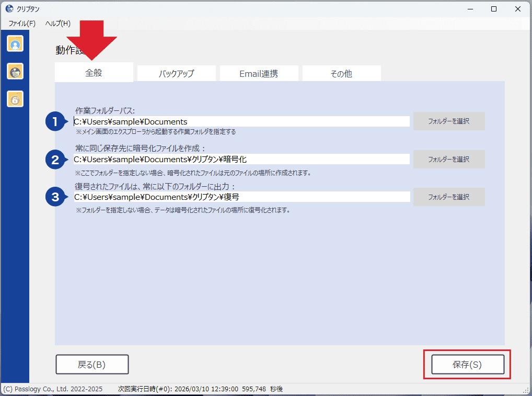
Task: Open the その他 tab
Action: tap(341, 74)
